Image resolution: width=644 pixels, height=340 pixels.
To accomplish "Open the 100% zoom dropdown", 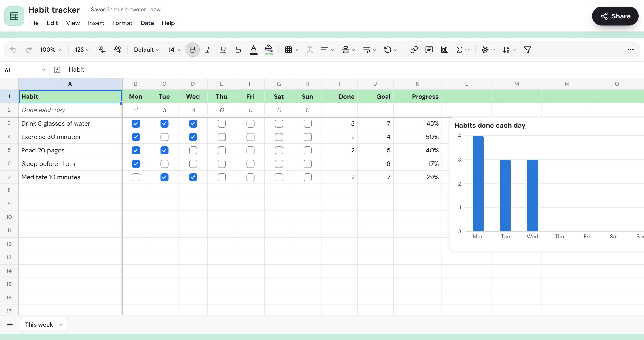I will pos(50,50).
